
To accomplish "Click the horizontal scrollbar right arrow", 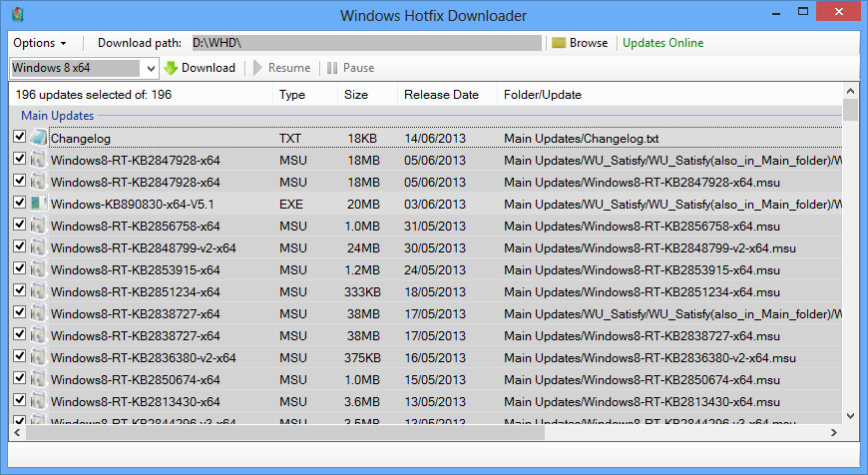I will [x=834, y=433].
